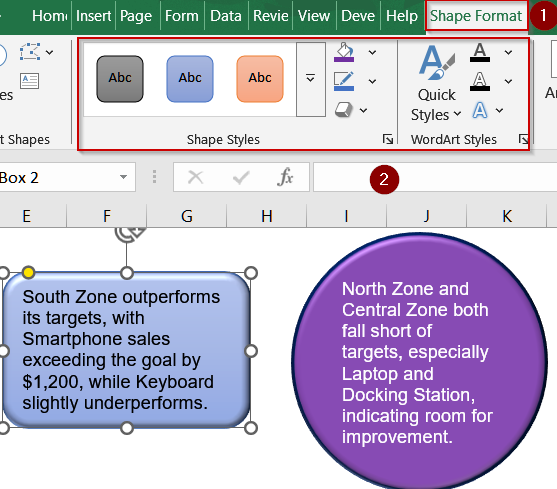Switch to the Data tab
Screen dimensions: 557x489
pyautogui.click(x=226, y=16)
